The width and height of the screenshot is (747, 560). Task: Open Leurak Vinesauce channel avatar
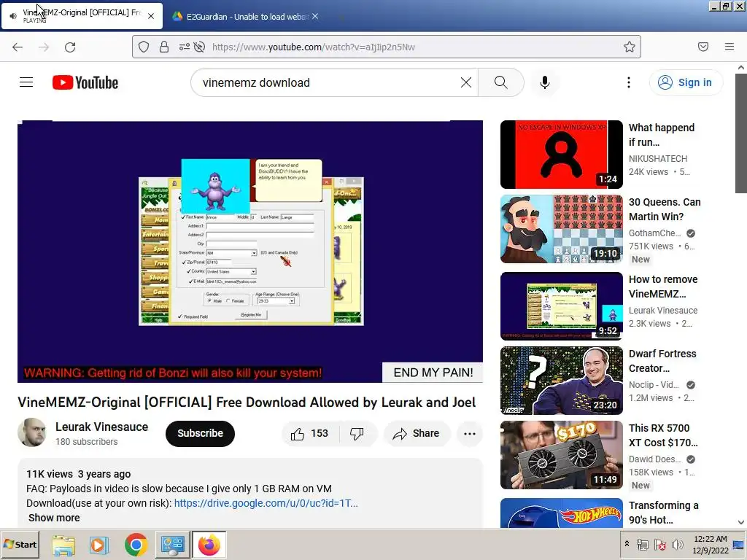click(x=32, y=432)
